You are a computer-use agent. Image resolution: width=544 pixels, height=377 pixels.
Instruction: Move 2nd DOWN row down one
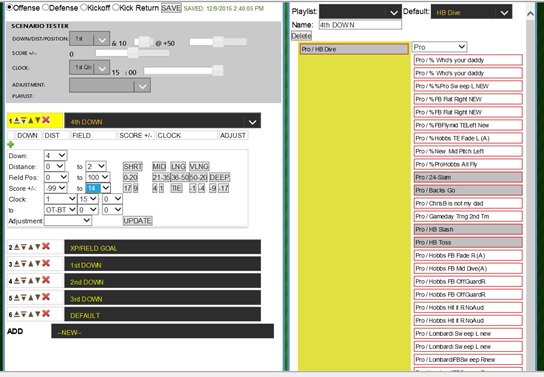38,280
